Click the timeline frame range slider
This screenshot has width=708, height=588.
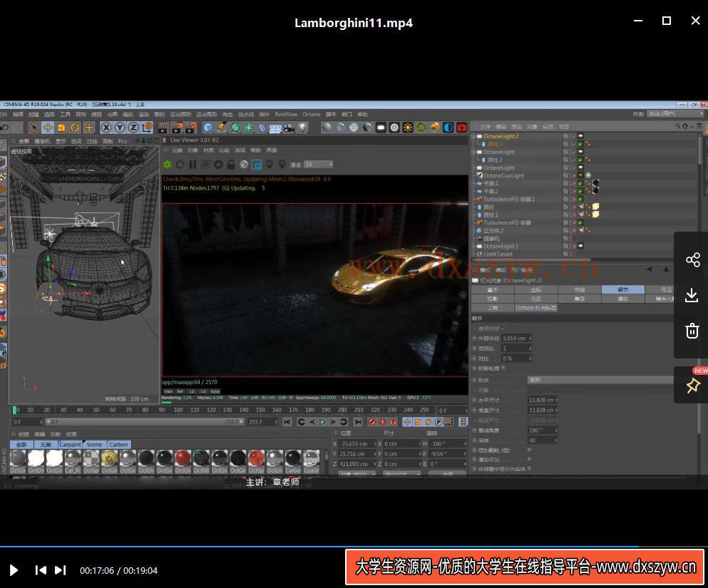pos(145,422)
